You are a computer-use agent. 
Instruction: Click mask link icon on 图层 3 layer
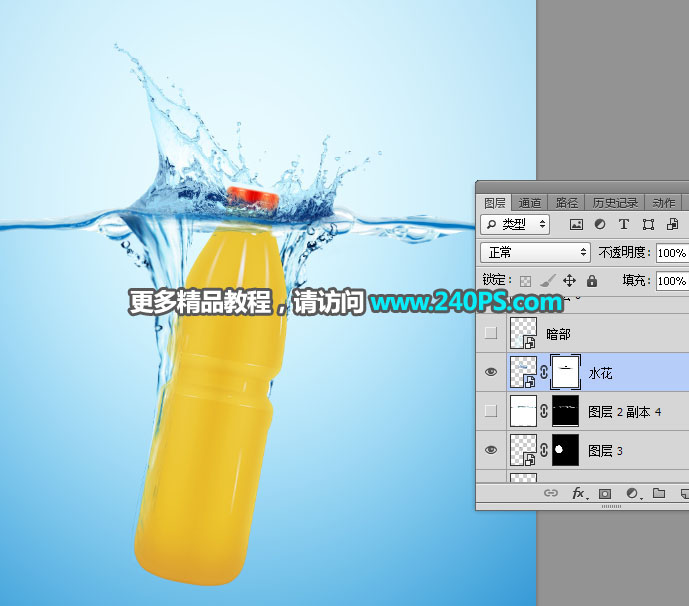pyautogui.click(x=544, y=450)
